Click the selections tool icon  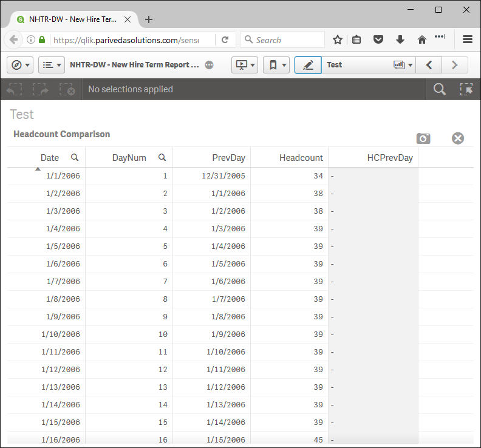[466, 89]
